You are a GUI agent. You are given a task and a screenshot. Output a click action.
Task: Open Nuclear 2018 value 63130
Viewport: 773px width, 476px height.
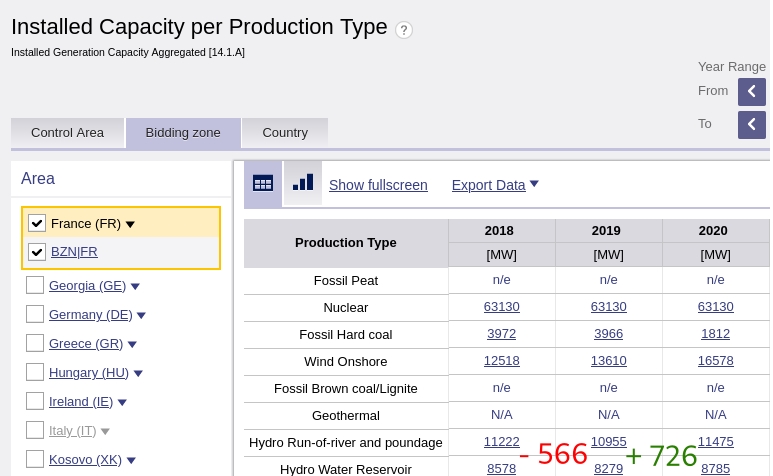click(x=501, y=307)
